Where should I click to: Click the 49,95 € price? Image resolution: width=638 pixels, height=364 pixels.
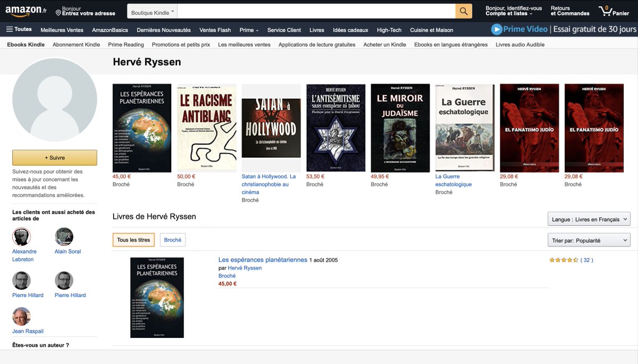point(380,176)
